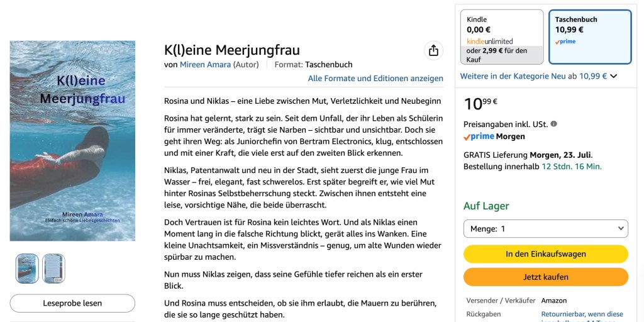Click the share icon beside the book title
Image resolution: width=644 pixels, height=322 pixels.
[433, 50]
